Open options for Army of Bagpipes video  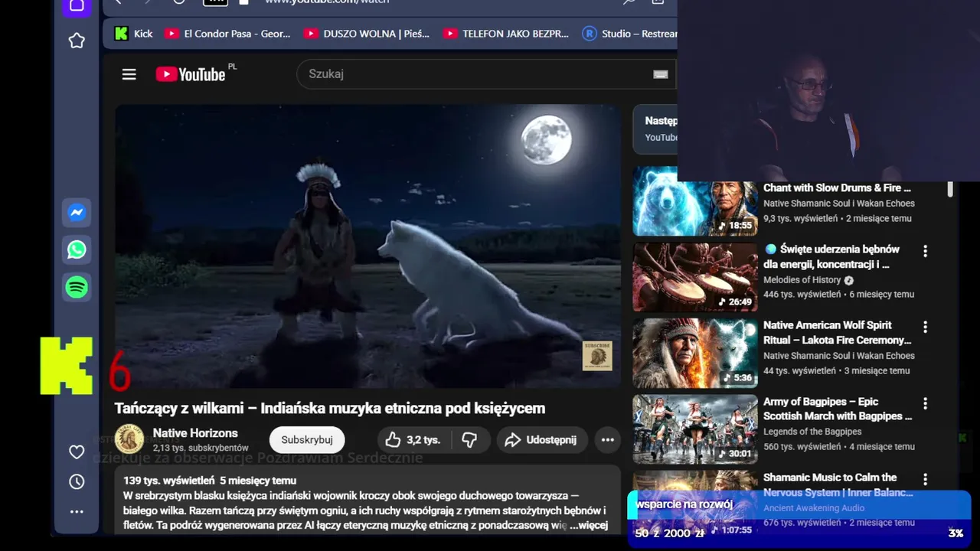coord(925,403)
